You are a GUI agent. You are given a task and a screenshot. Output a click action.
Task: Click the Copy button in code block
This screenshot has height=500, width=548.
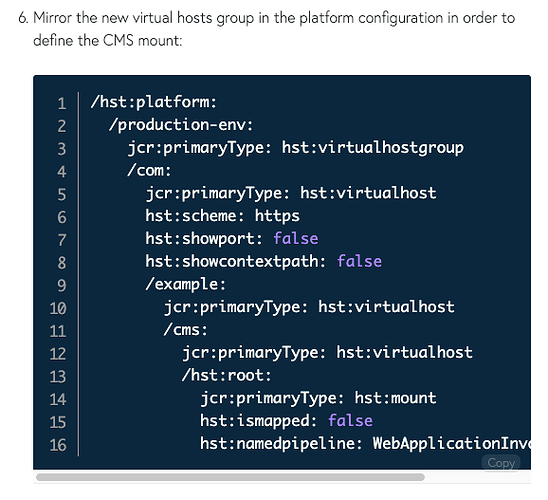tap(501, 463)
